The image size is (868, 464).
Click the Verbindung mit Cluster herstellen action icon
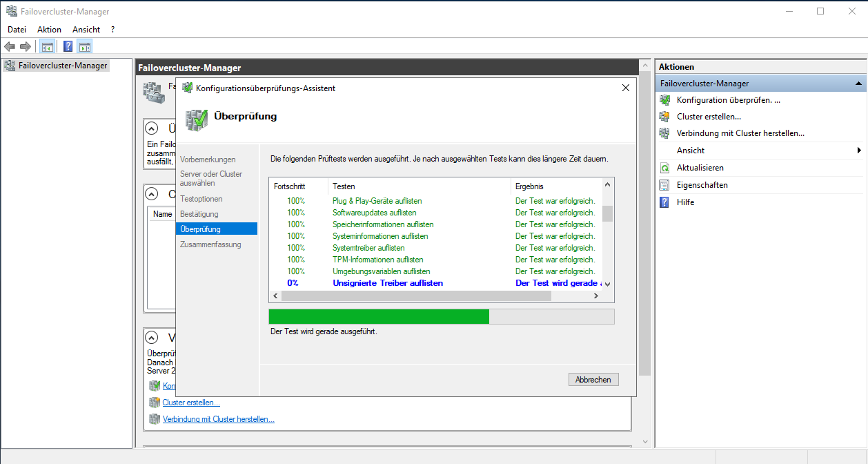click(665, 133)
